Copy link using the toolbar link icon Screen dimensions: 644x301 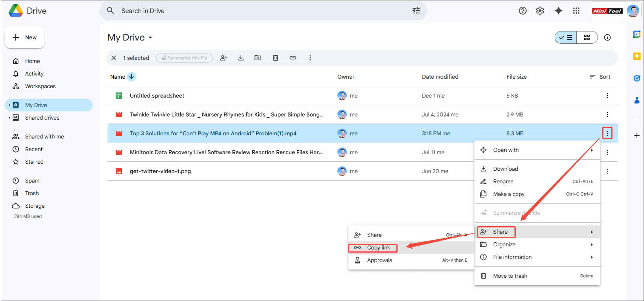coord(293,58)
